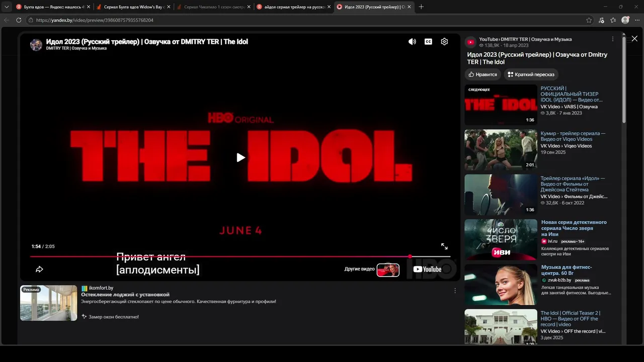Viewport: 644px width, 362px height.
Task: Click the YouTube source icon in the sidebar
Action: (x=470, y=42)
